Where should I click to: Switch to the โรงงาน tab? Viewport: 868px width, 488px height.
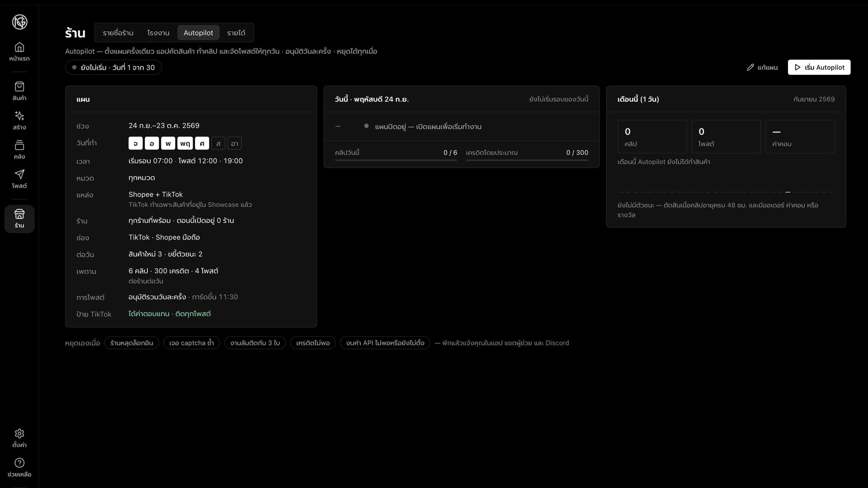[158, 33]
